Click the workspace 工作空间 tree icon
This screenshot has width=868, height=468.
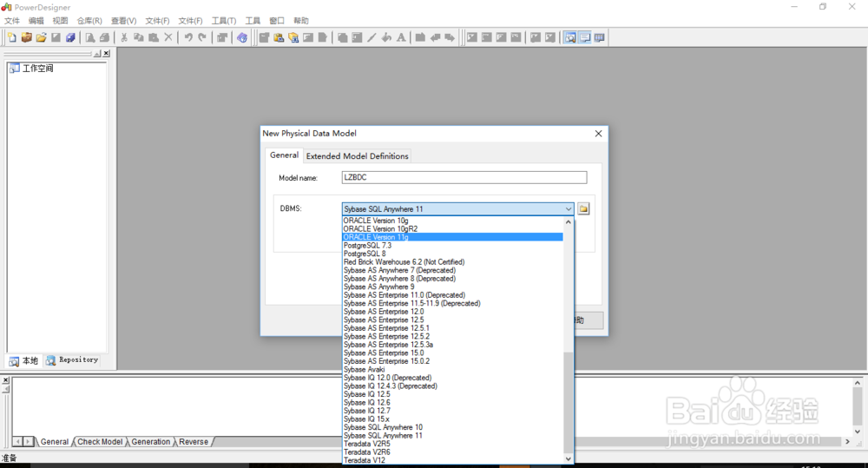tap(14, 68)
